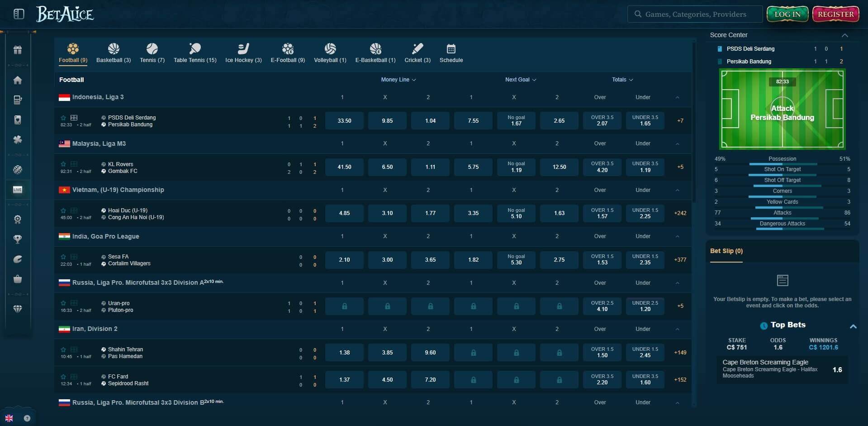Open the Live betting section in the sidebar
Viewport: 868px width, 426px height.
tap(18, 190)
